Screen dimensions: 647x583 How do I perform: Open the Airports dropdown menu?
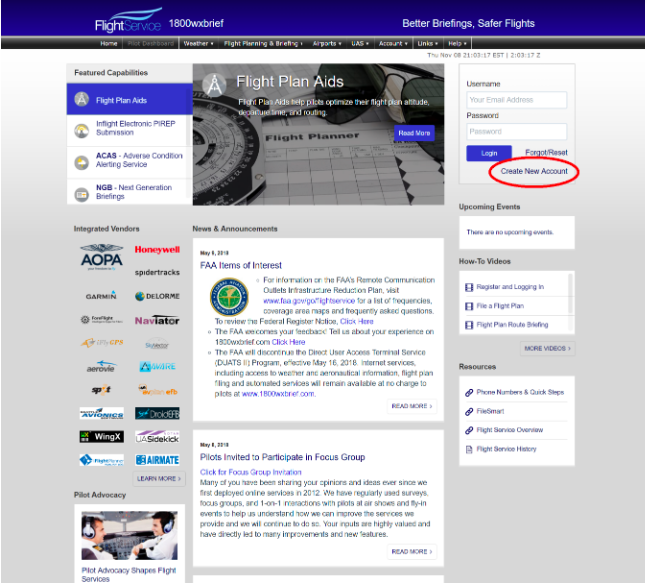pos(327,43)
